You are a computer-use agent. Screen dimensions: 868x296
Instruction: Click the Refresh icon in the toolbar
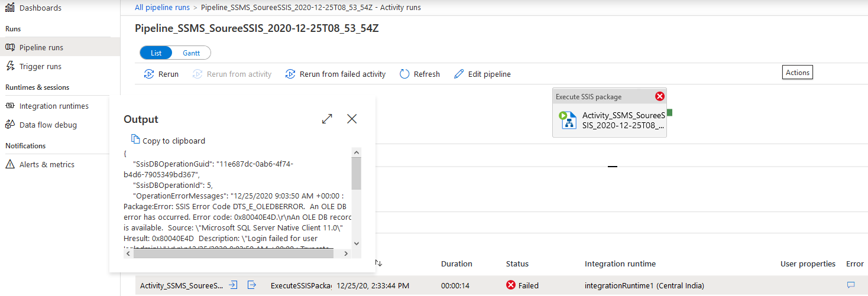coord(404,74)
